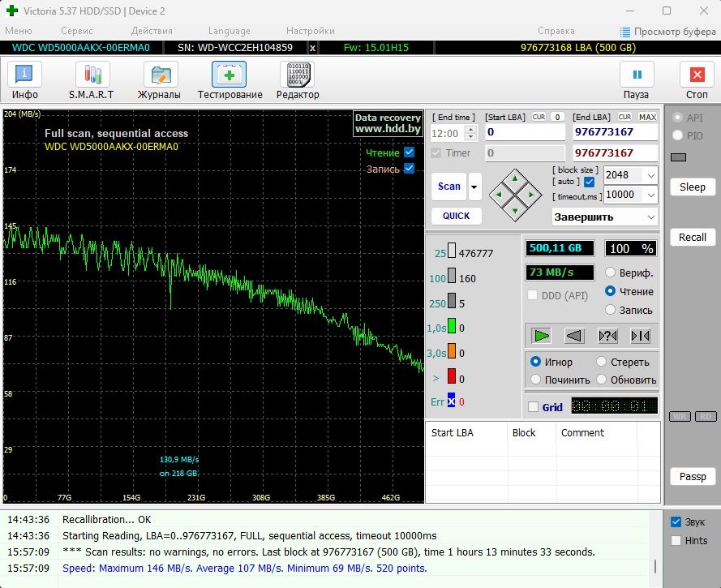Open the Журналы logs icon

(x=161, y=75)
